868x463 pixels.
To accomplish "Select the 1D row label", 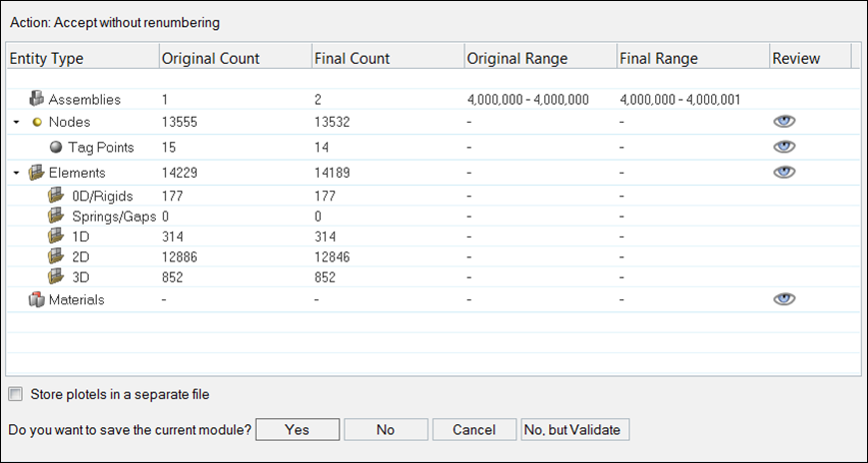I will (x=81, y=236).
